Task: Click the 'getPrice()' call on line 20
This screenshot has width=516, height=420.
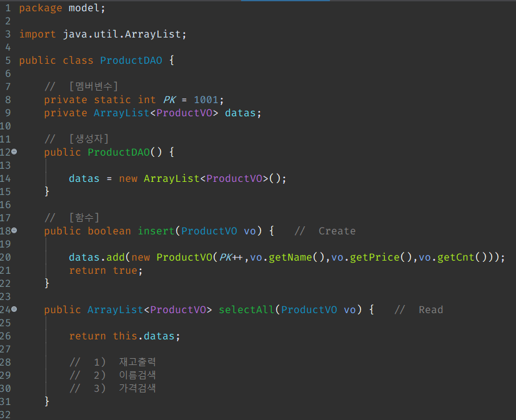Action: coord(380,257)
